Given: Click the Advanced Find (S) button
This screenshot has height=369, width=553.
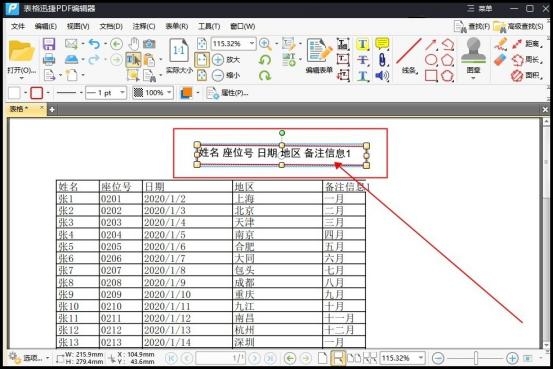Looking at the screenshot, I should point(518,26).
